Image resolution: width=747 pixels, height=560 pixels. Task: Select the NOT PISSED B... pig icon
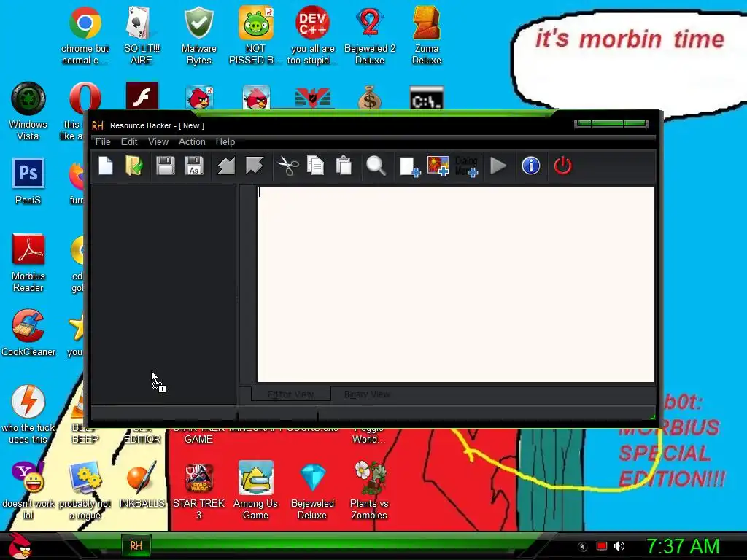click(255, 36)
